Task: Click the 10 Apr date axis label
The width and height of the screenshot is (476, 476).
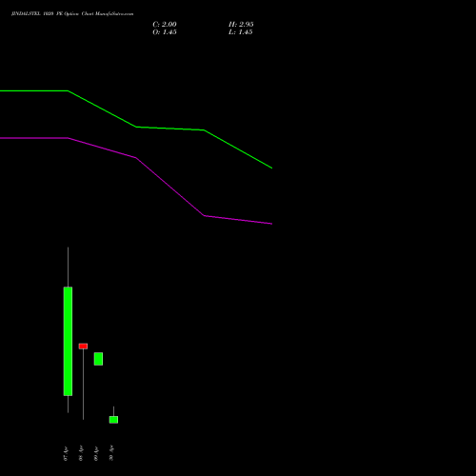Action: [111, 453]
